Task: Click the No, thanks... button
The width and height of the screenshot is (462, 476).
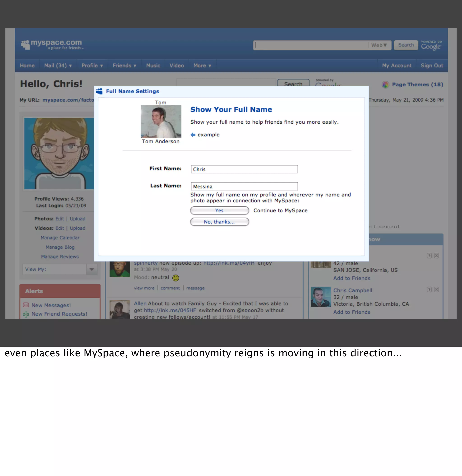Action: click(x=219, y=222)
